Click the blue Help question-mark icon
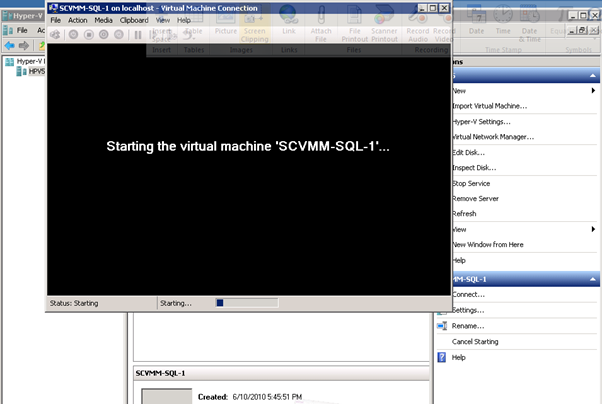Image resolution: width=602 pixels, height=404 pixels. pyautogui.click(x=442, y=357)
